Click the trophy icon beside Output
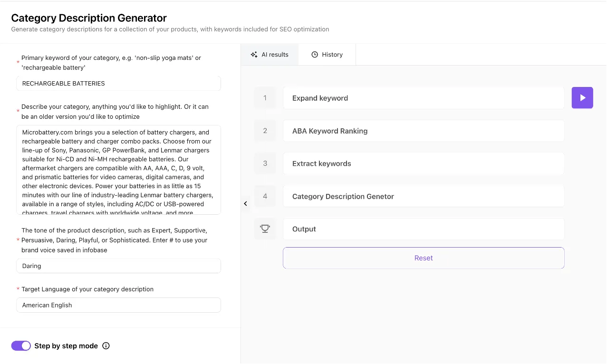The height and width of the screenshot is (364, 607). (265, 229)
